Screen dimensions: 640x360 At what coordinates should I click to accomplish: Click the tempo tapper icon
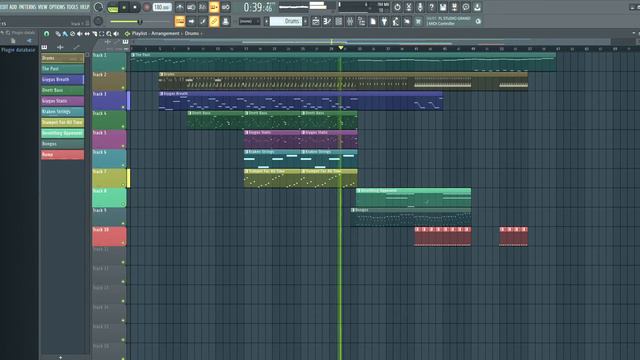point(396,21)
